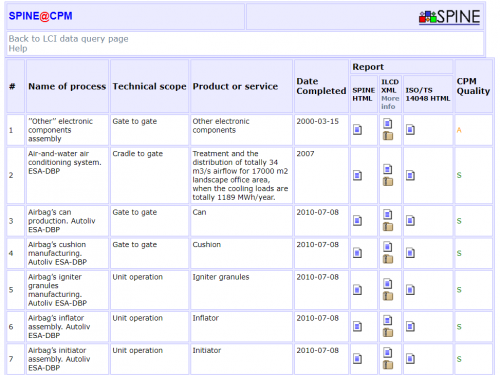Open ISO/TS 14048 HTML for Air-and-water conditioning

click(410, 175)
